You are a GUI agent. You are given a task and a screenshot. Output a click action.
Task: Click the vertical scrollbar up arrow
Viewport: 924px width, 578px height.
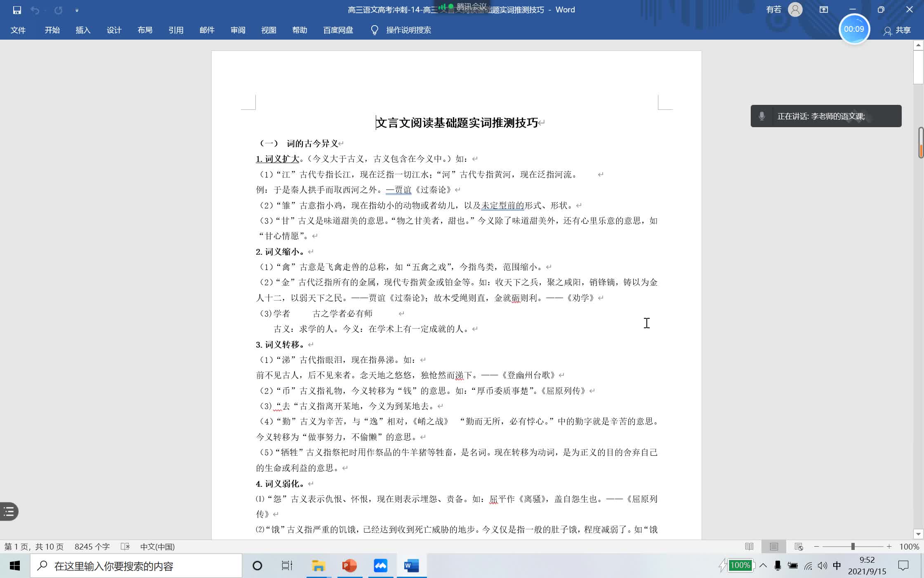[918, 45]
